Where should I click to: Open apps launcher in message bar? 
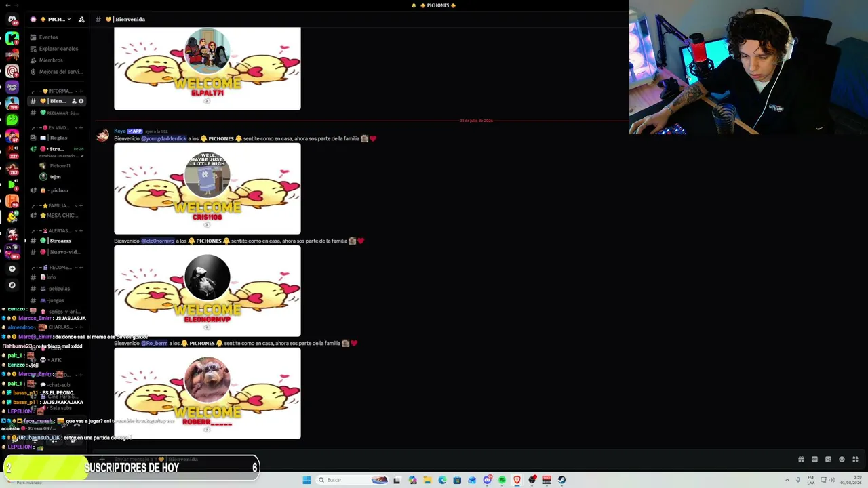(855, 460)
